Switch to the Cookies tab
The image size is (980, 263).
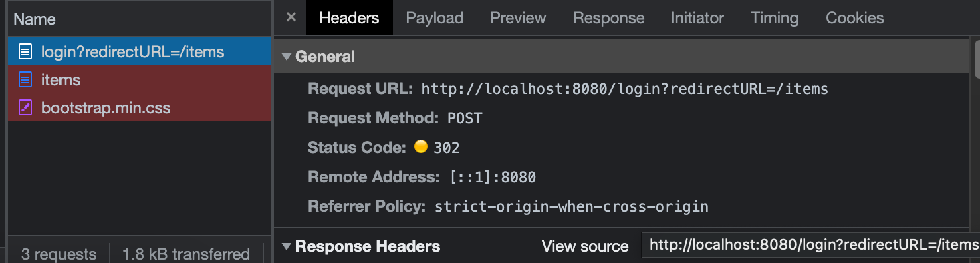click(x=854, y=18)
